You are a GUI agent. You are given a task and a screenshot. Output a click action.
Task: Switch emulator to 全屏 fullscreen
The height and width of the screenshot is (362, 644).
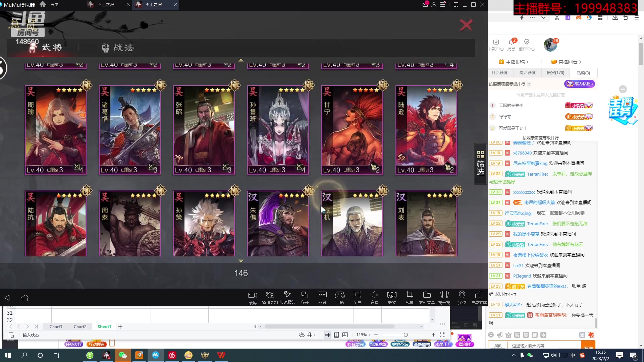[357, 298]
